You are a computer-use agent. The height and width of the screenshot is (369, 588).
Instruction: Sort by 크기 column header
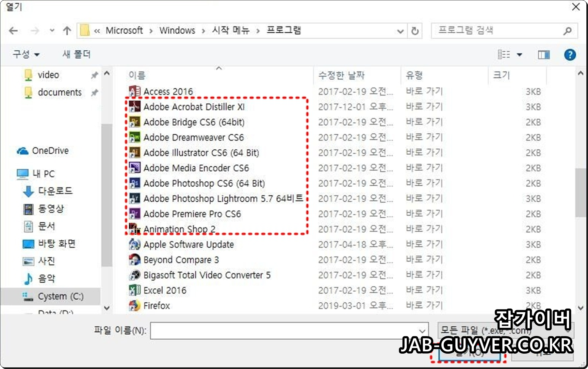pos(501,75)
